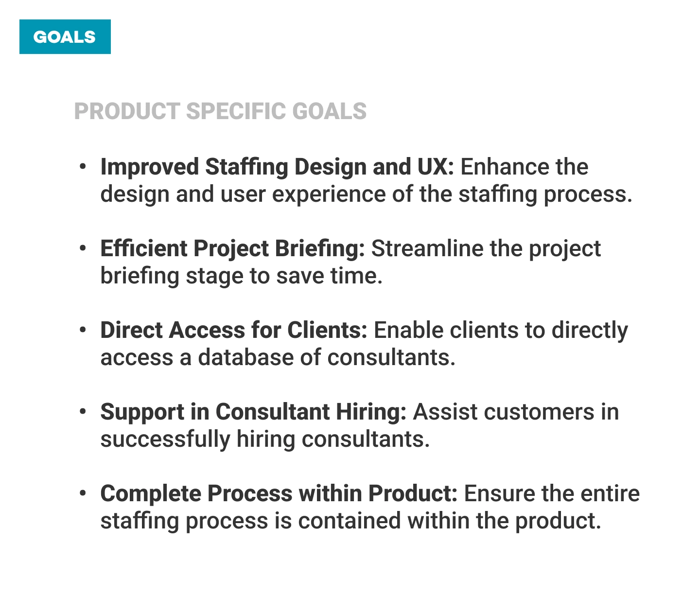Click the bullet dot before Direct Access for Clients
Viewport: 700px width, 597px height.
point(83,331)
